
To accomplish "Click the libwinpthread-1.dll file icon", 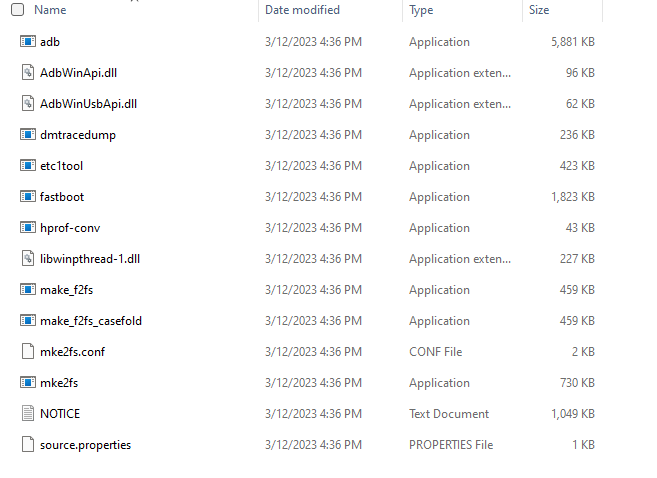I will click(x=28, y=259).
